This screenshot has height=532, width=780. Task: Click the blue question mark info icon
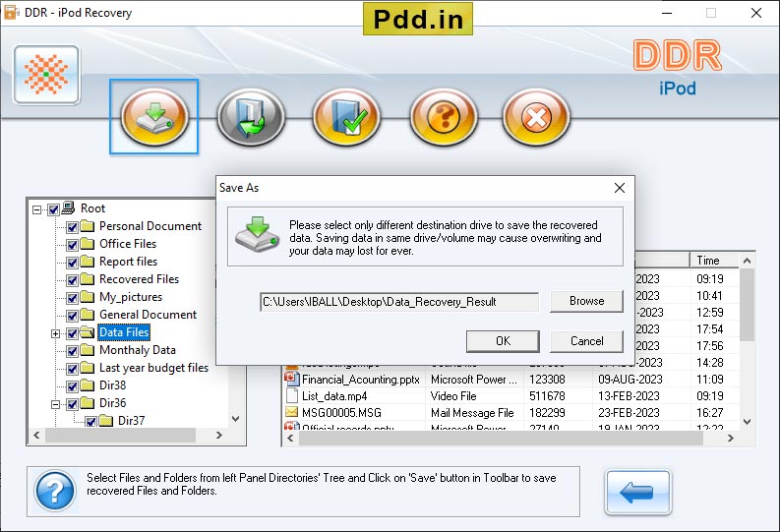coord(55,491)
